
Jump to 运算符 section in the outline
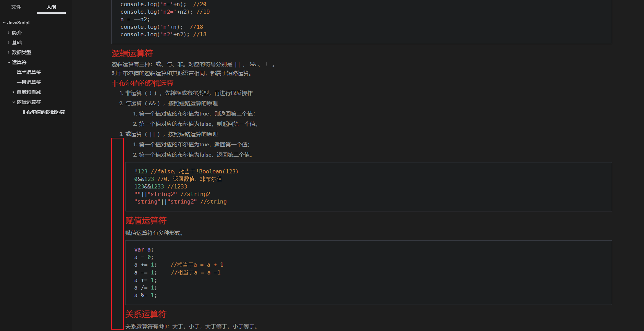pos(19,62)
